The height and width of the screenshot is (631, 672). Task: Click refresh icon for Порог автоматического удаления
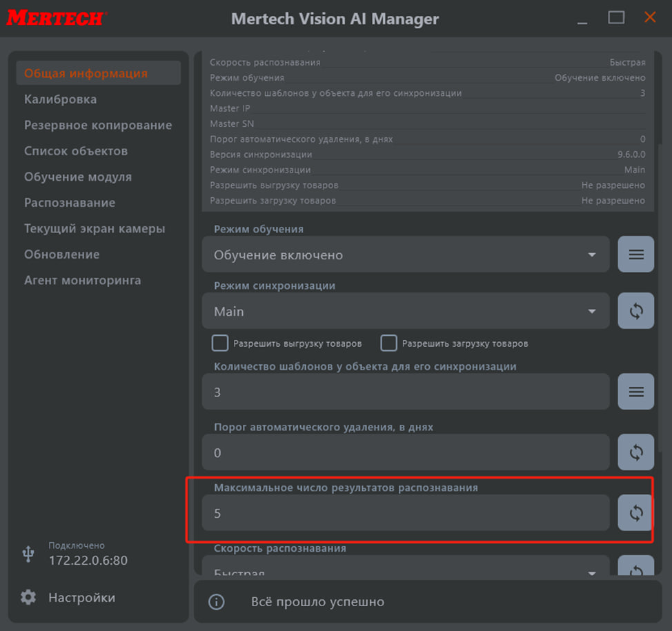tap(635, 452)
